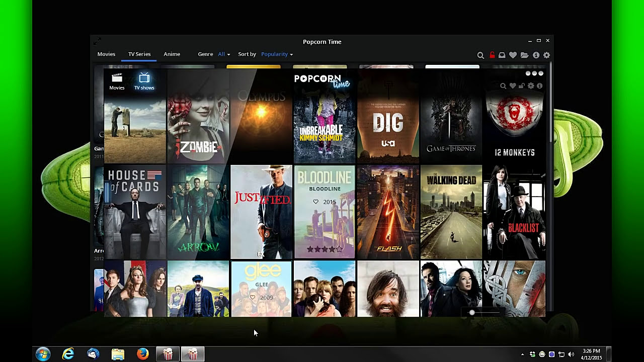Click the Bloodline star rating
The width and height of the screenshot is (644, 362).
[325, 249]
